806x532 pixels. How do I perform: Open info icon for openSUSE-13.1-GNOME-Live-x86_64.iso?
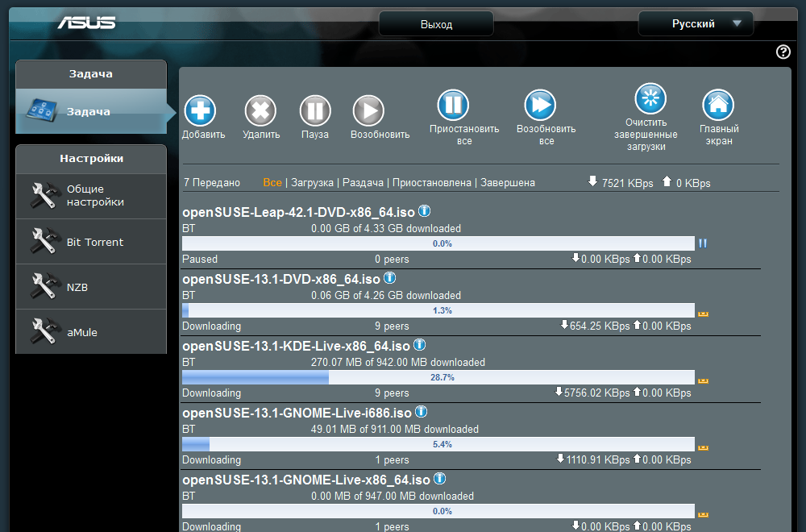[x=439, y=479]
